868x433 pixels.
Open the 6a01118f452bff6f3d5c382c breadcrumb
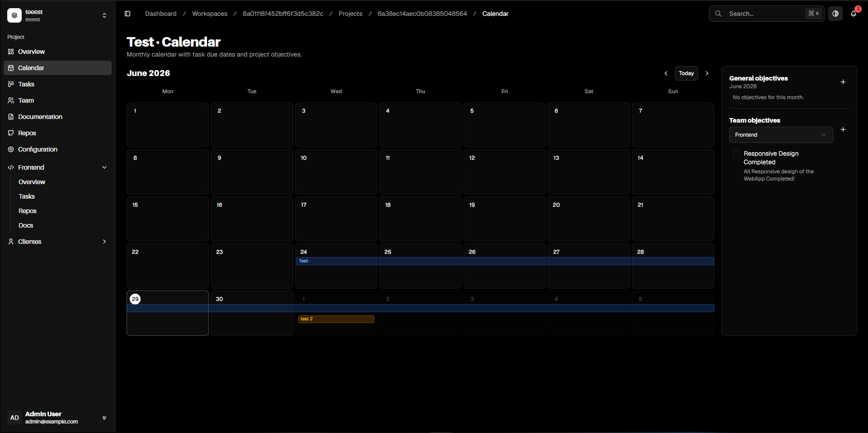[x=283, y=14]
